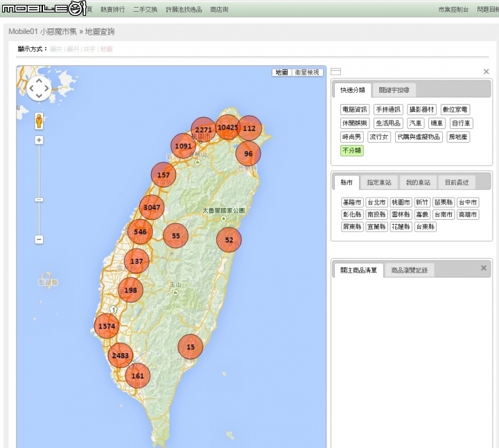This screenshot has height=448, width=499.
Task: Click the panel layout icon above 快速分類
Action: 335,71
